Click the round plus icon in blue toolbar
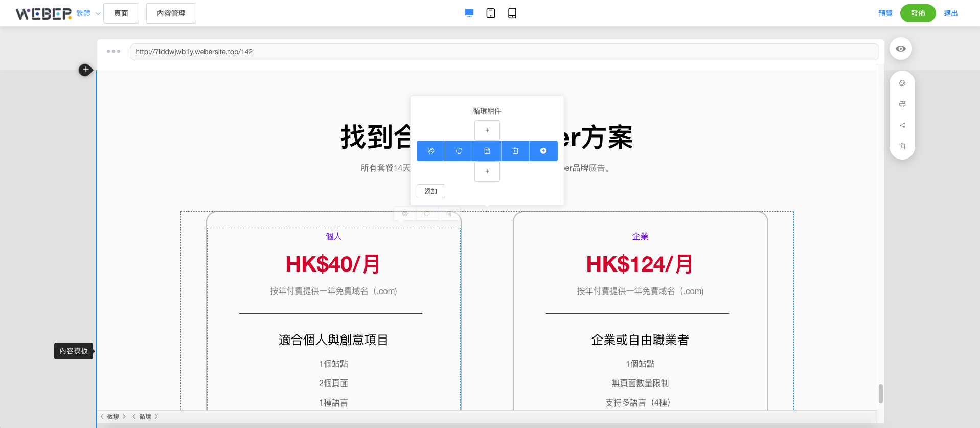The width and height of the screenshot is (980, 428). click(543, 151)
